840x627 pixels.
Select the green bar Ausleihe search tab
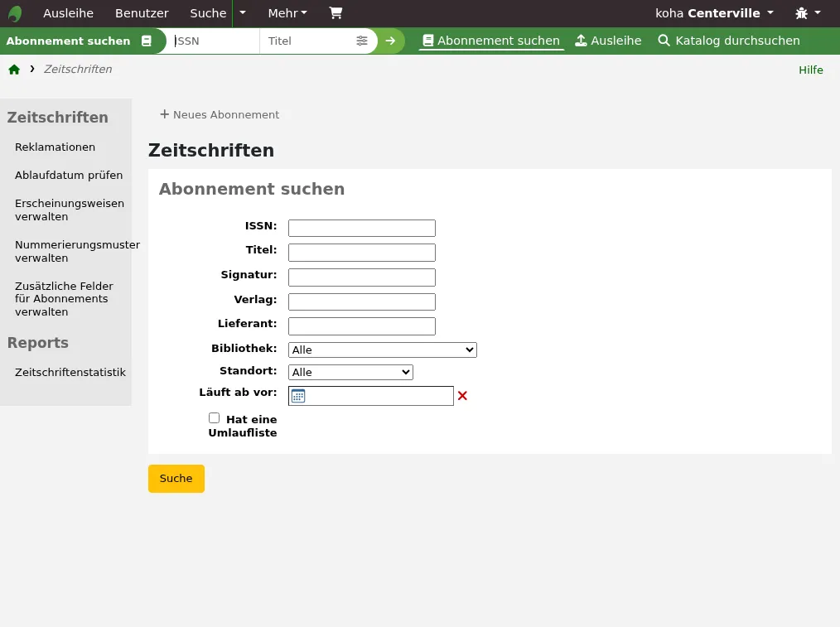pyautogui.click(x=608, y=41)
